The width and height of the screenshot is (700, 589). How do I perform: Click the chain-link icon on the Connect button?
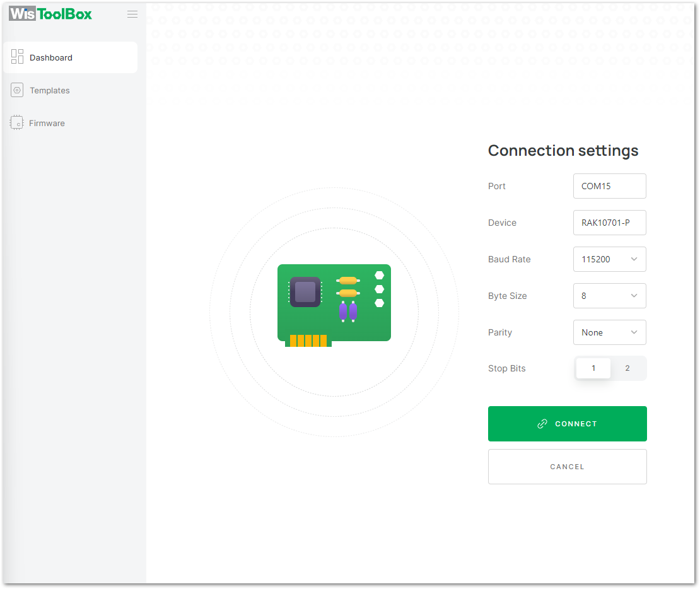point(542,424)
